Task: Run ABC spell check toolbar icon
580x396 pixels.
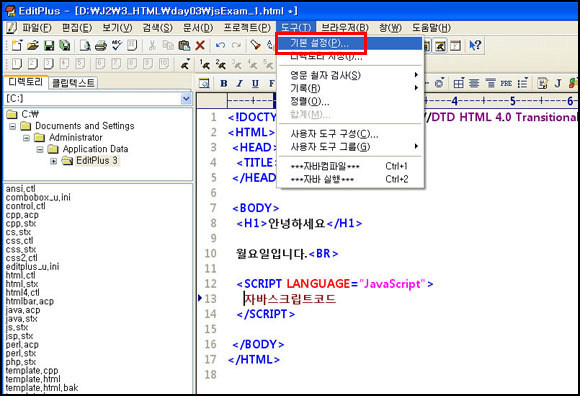Action: pos(117,45)
